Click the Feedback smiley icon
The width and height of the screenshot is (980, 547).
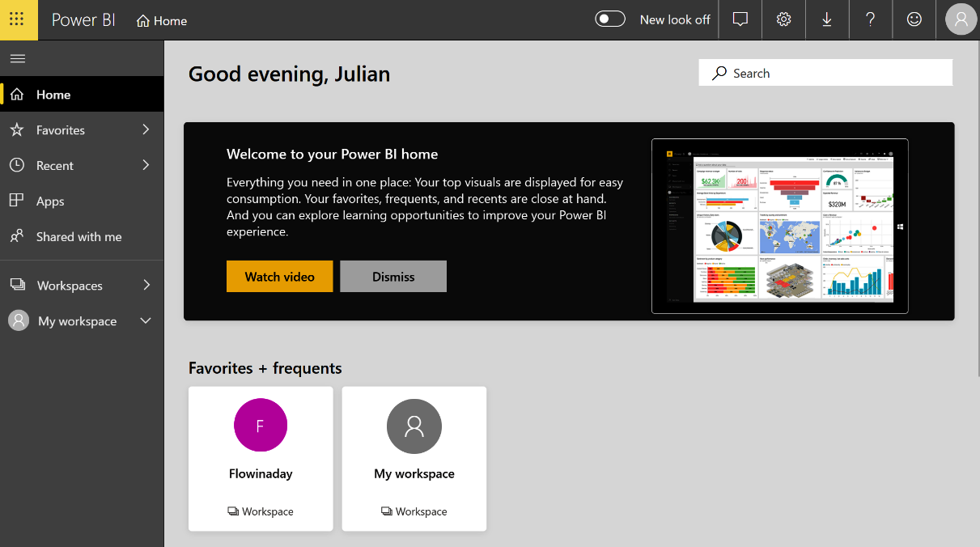pyautogui.click(x=914, y=19)
